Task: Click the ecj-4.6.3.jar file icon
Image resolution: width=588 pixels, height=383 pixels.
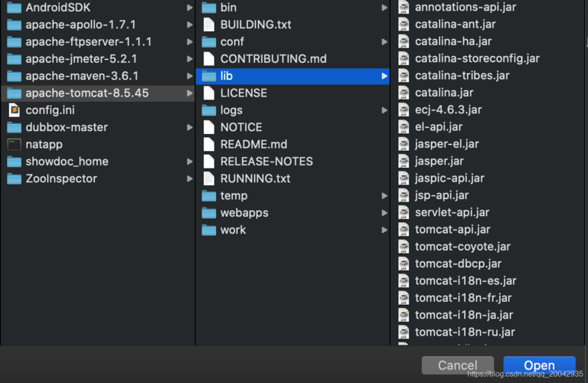Action: point(403,110)
